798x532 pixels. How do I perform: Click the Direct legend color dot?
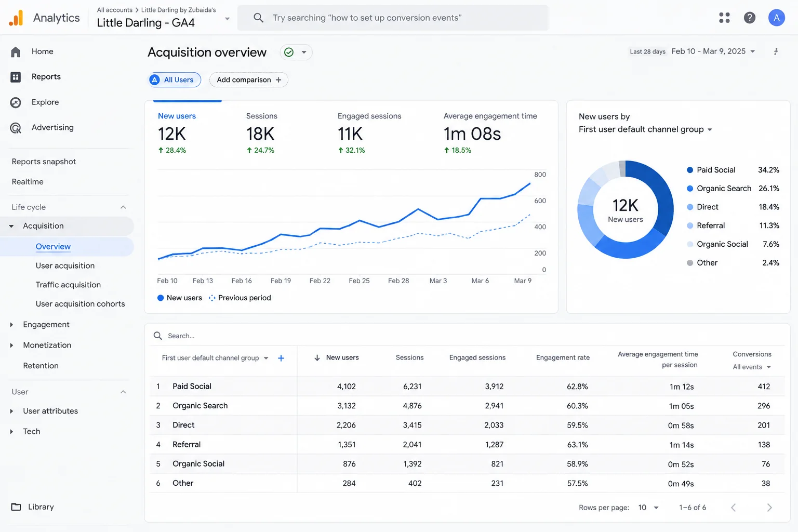[x=690, y=207]
